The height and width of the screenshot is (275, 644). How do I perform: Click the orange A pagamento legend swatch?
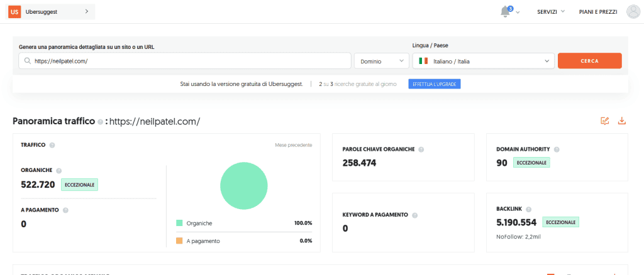(179, 241)
